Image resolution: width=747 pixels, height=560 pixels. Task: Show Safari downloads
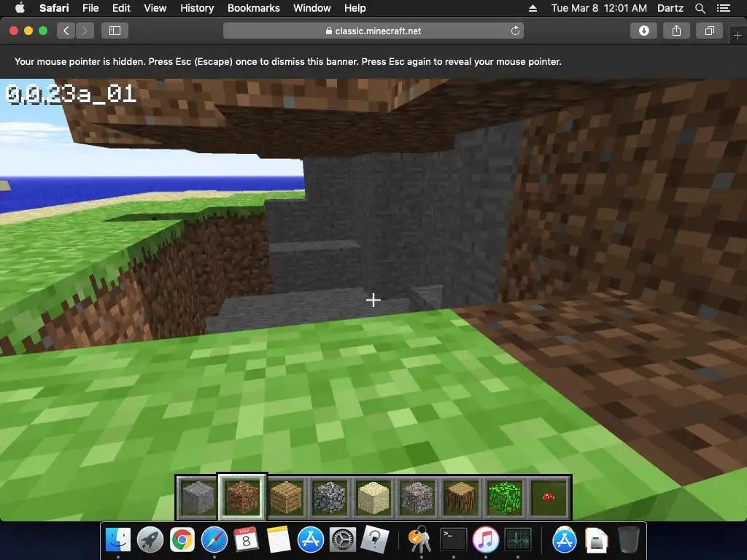(643, 31)
